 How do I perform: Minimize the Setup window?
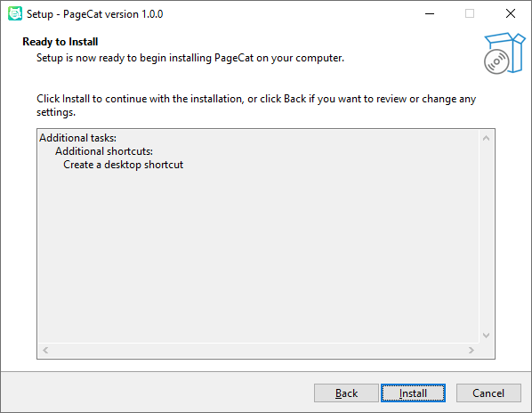click(x=430, y=14)
